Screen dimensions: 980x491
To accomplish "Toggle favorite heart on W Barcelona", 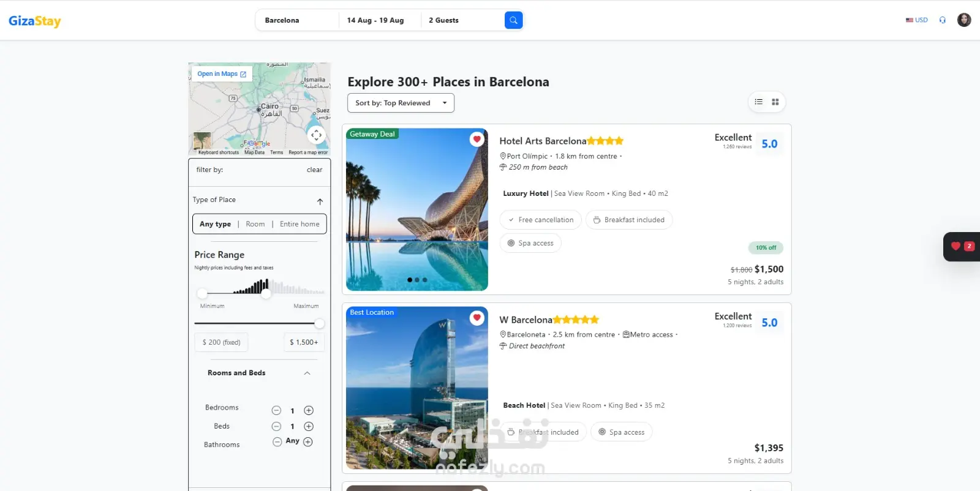I will click(477, 318).
